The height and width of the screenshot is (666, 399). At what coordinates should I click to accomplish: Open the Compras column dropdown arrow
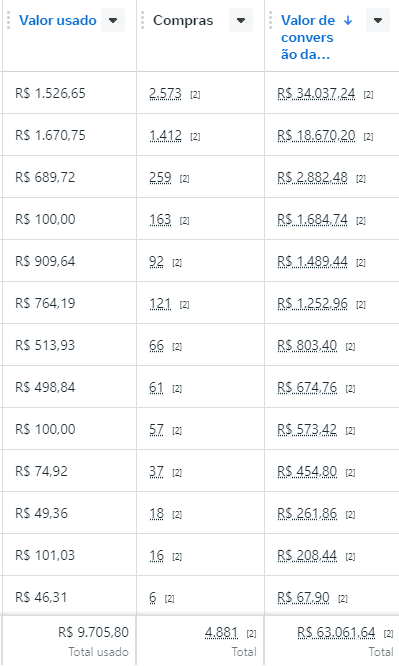(241, 20)
